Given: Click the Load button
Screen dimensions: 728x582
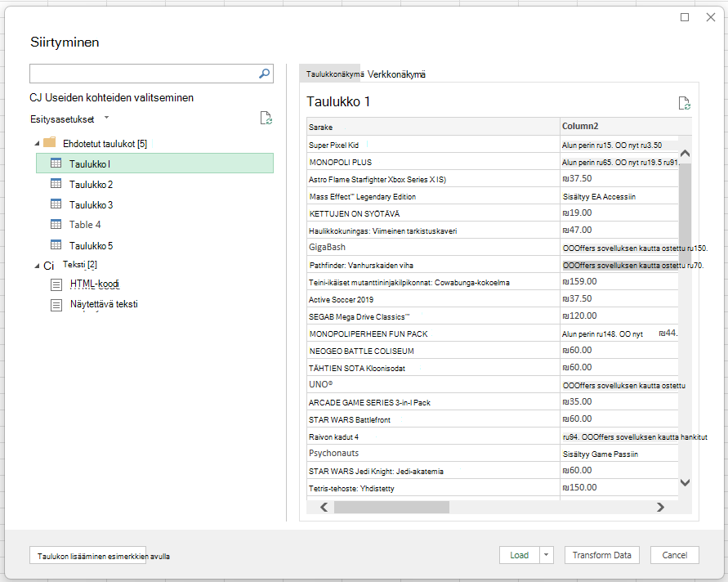Looking at the screenshot, I should pyautogui.click(x=519, y=555).
